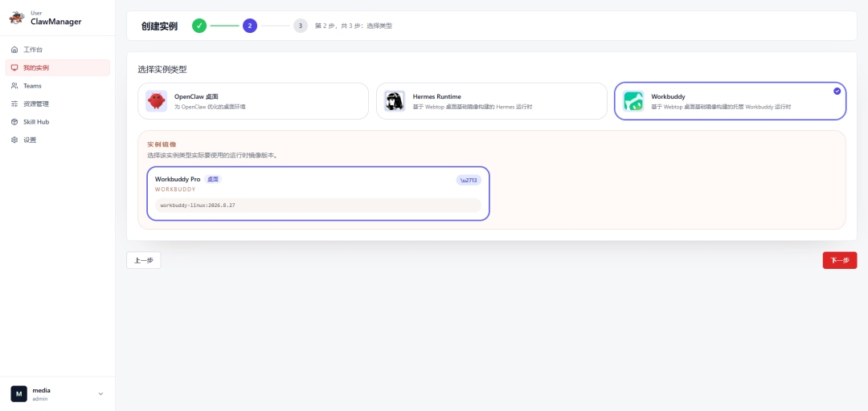This screenshot has height=411, width=868.
Task: Go to the Teams page
Action: (x=58, y=86)
